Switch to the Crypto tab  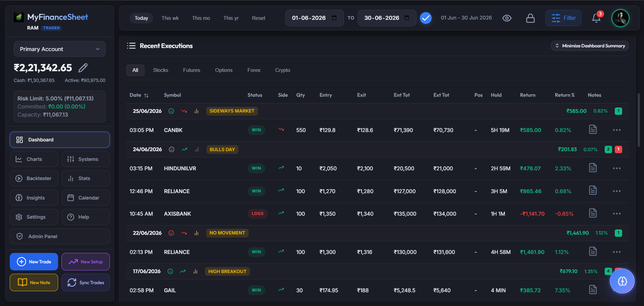pyautogui.click(x=283, y=70)
